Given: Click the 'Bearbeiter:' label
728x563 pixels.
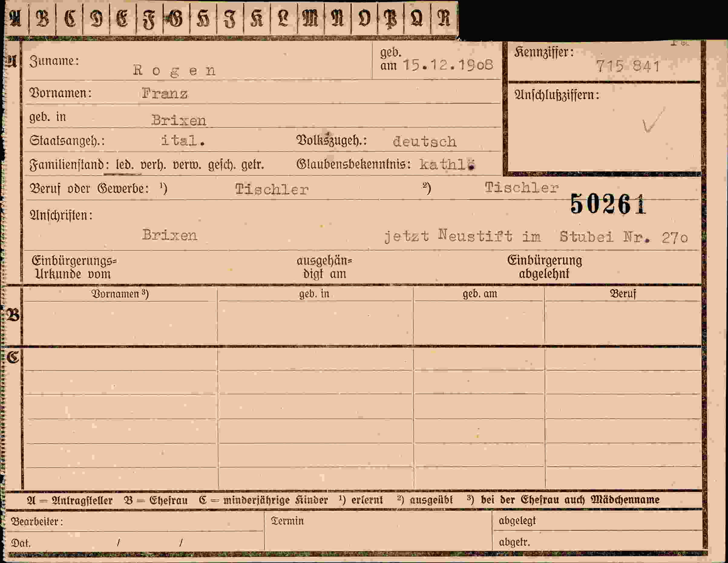Looking at the screenshot, I should pos(37,521).
